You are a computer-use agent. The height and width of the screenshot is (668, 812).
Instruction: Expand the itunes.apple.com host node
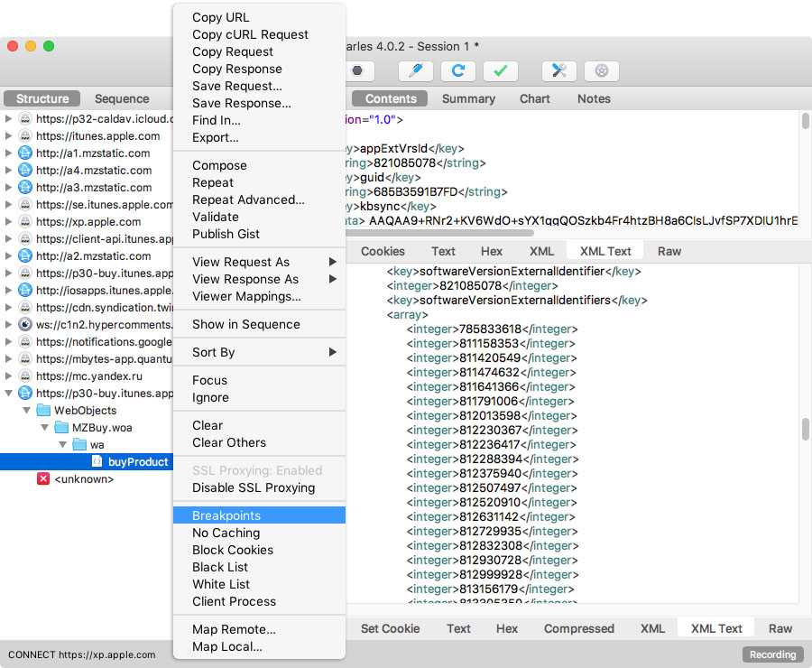pyautogui.click(x=9, y=136)
